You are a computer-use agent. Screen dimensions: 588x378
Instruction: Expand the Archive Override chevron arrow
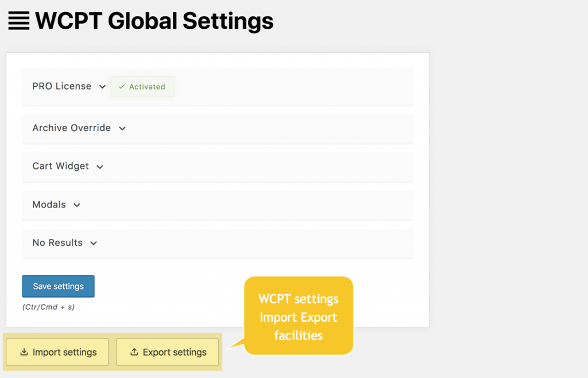coord(122,129)
